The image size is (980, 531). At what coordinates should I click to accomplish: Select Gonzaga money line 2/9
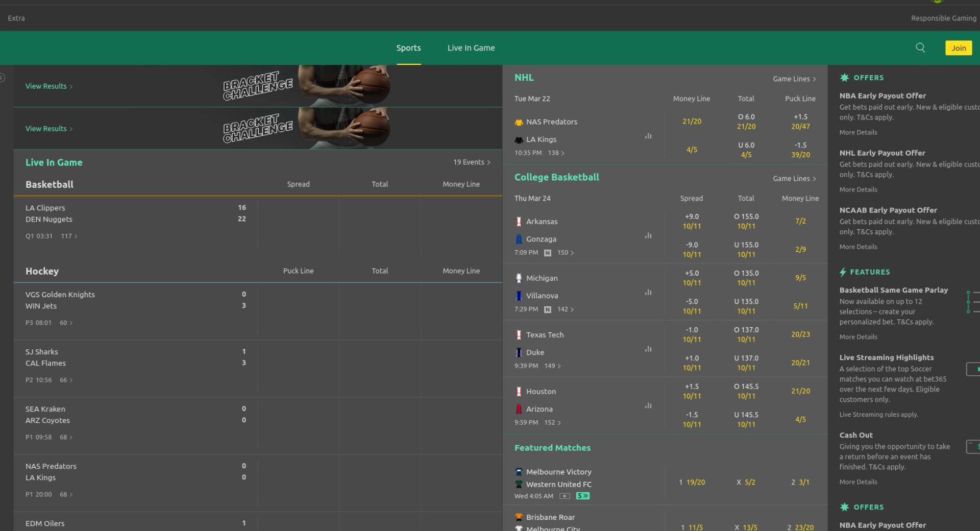[800, 250]
